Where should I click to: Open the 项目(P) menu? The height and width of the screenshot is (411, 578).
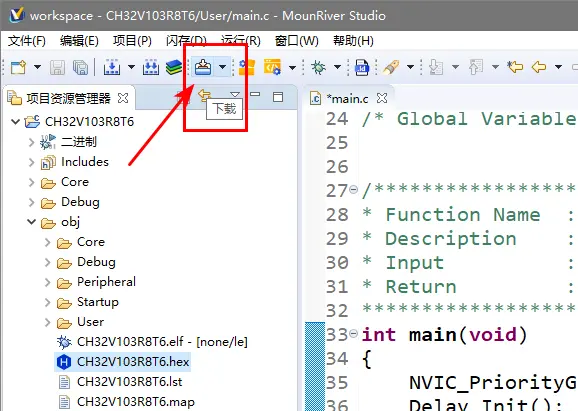132,41
